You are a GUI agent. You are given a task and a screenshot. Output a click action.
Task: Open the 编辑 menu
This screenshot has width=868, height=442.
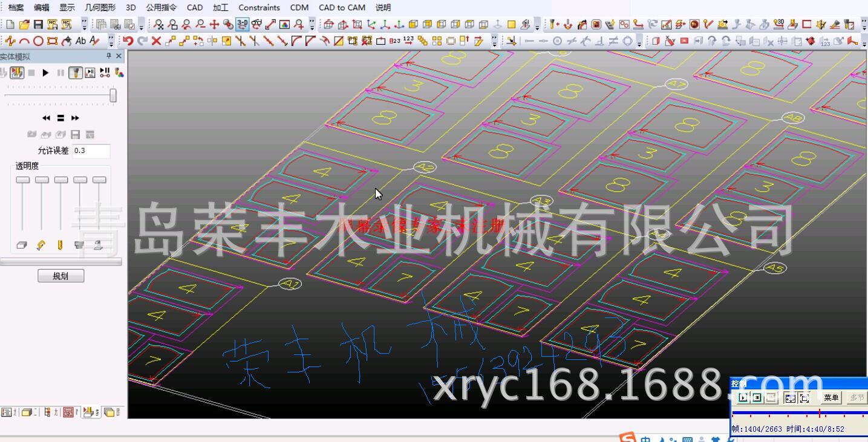point(42,8)
